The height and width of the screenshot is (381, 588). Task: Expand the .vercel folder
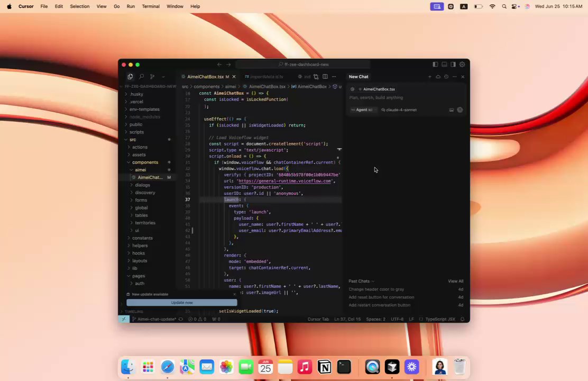click(148, 102)
